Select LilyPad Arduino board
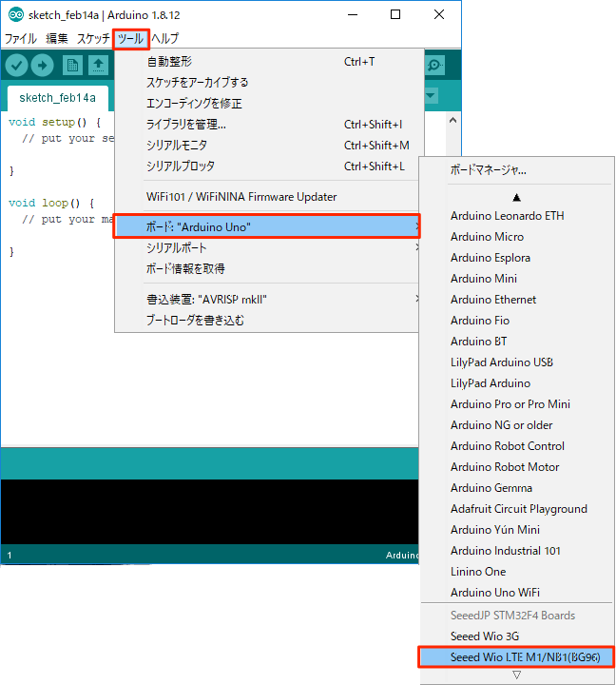The width and height of the screenshot is (616, 685). pos(517,383)
